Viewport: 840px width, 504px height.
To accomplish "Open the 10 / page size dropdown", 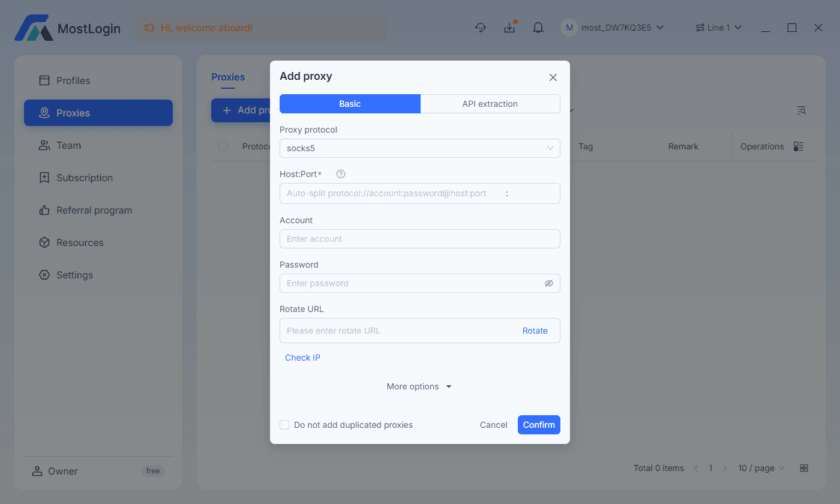I will point(761,468).
